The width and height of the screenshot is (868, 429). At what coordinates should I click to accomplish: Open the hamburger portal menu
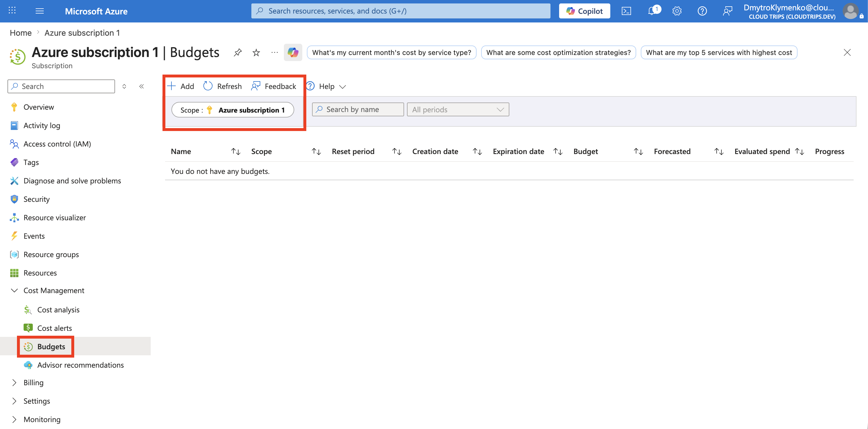click(39, 11)
